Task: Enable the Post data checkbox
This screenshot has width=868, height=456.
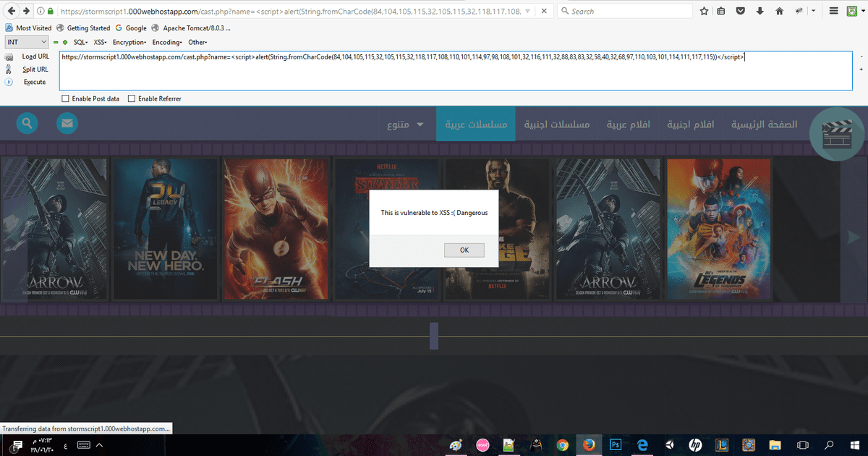Action: click(64, 98)
